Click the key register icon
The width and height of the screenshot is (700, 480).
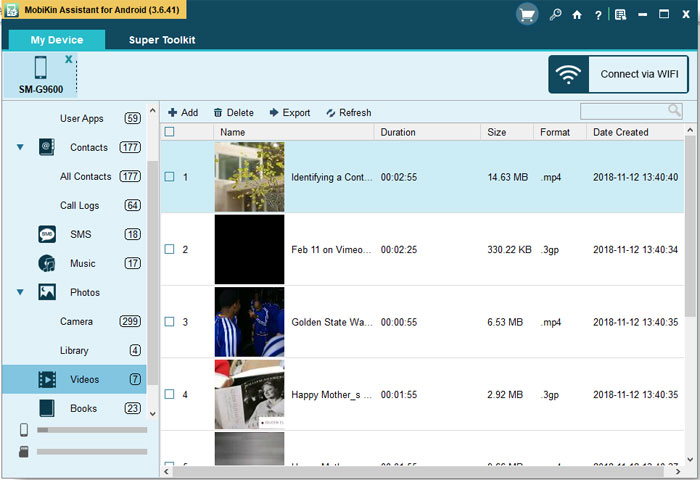tap(555, 15)
